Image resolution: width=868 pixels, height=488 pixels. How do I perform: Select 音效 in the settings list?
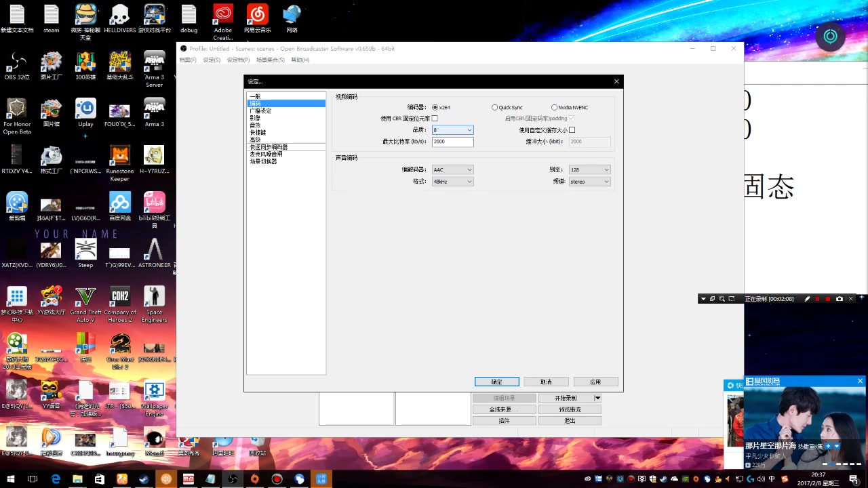286,125
